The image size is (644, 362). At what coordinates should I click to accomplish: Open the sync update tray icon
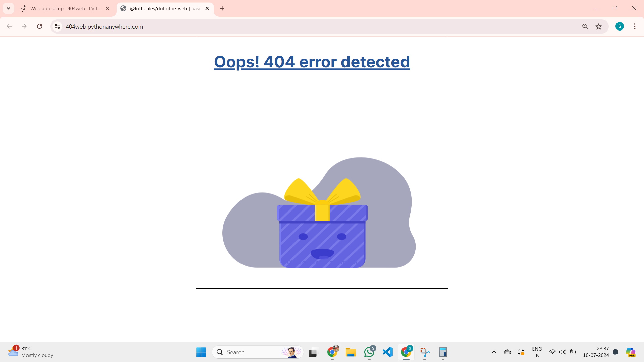pos(521,352)
